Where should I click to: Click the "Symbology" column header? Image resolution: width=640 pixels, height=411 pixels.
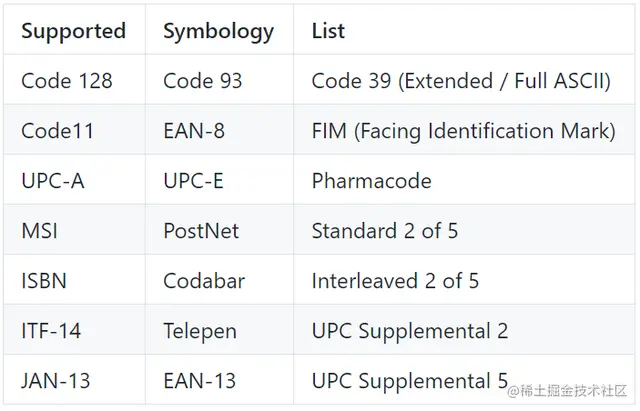tap(218, 31)
